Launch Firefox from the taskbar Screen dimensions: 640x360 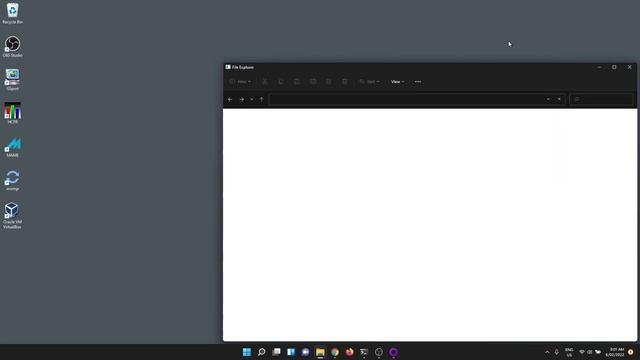[349, 352]
